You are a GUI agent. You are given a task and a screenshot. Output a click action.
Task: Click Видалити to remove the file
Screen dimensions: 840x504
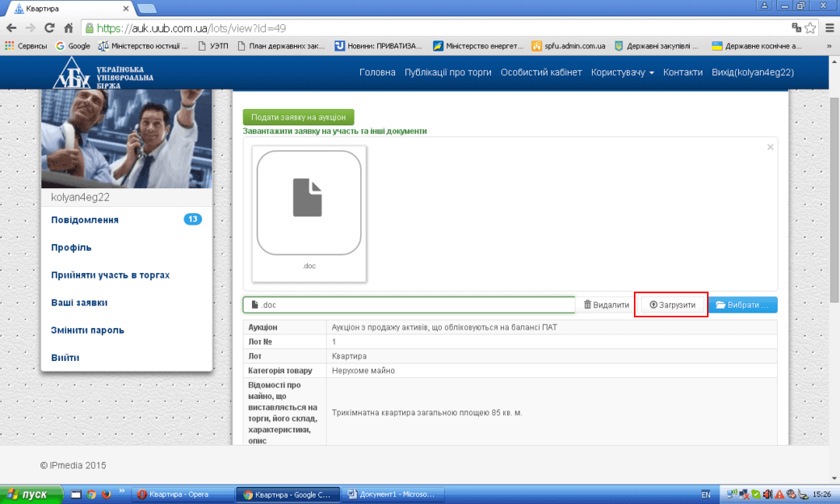pos(606,305)
